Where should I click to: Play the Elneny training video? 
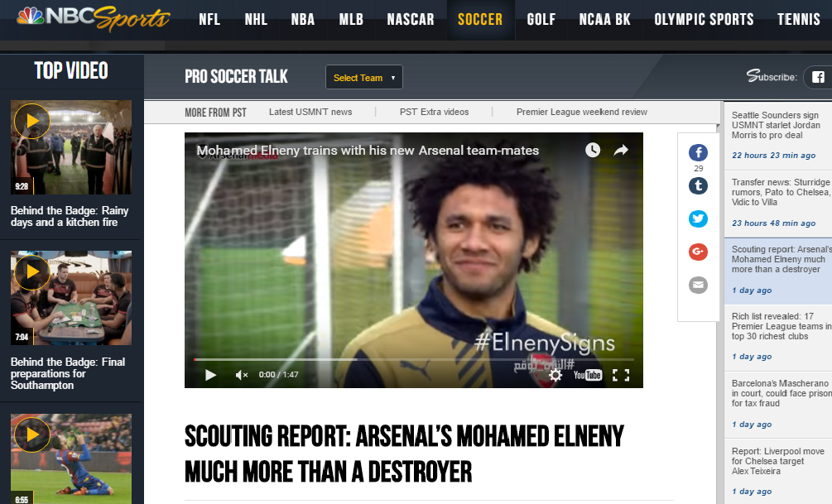[x=210, y=375]
